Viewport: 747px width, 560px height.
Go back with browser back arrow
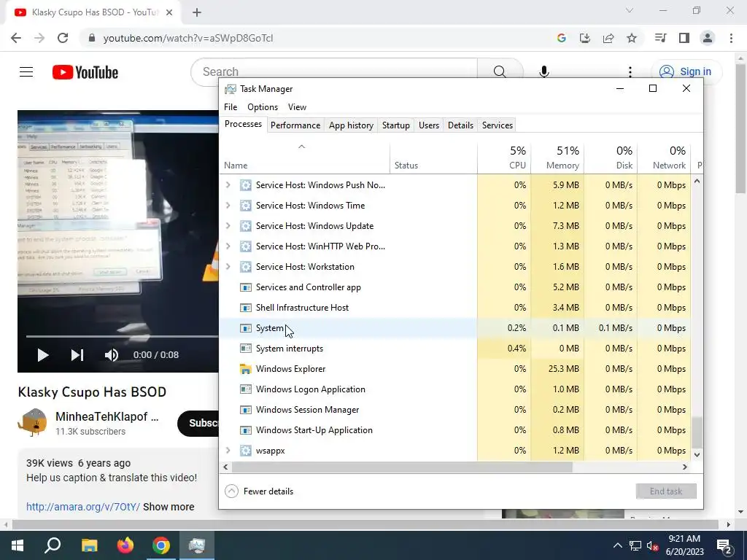click(x=16, y=38)
